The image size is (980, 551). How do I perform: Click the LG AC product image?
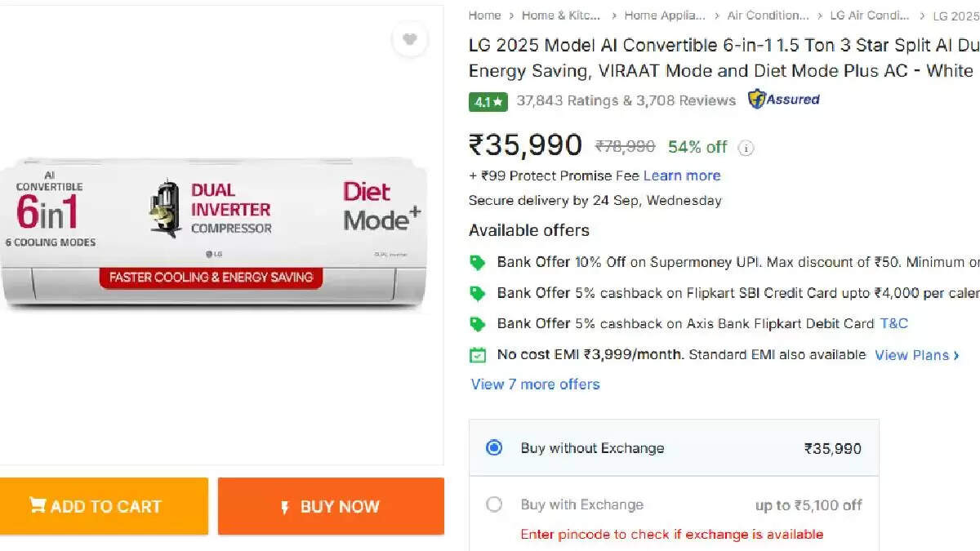[x=215, y=237]
